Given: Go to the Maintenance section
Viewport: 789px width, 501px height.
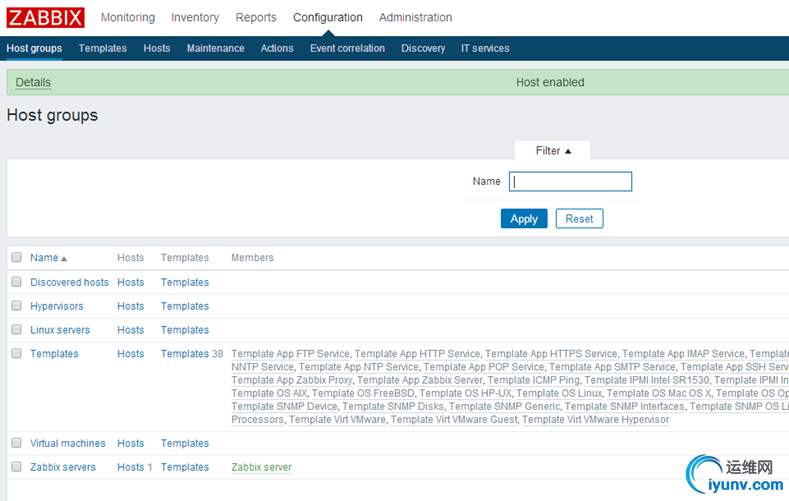Looking at the screenshot, I should click(215, 48).
